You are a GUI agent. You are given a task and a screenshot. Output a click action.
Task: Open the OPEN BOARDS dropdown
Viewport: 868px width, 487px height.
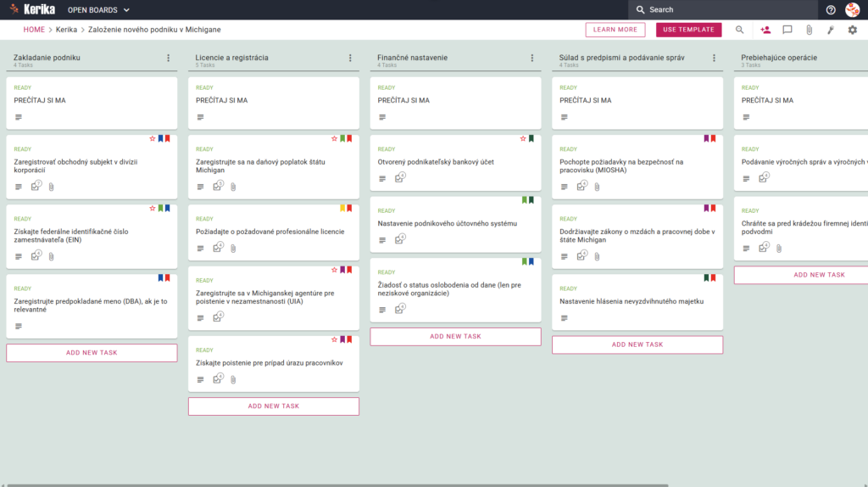click(98, 10)
